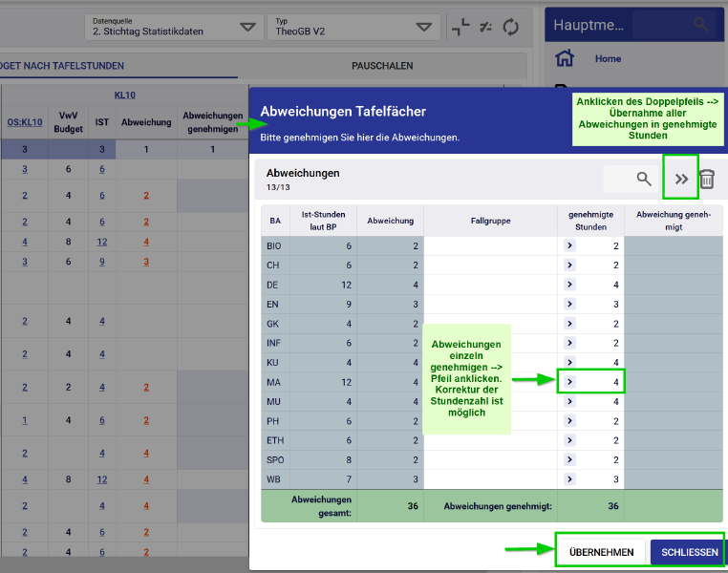Click the ÜBERNEHMEN button

[601, 552]
